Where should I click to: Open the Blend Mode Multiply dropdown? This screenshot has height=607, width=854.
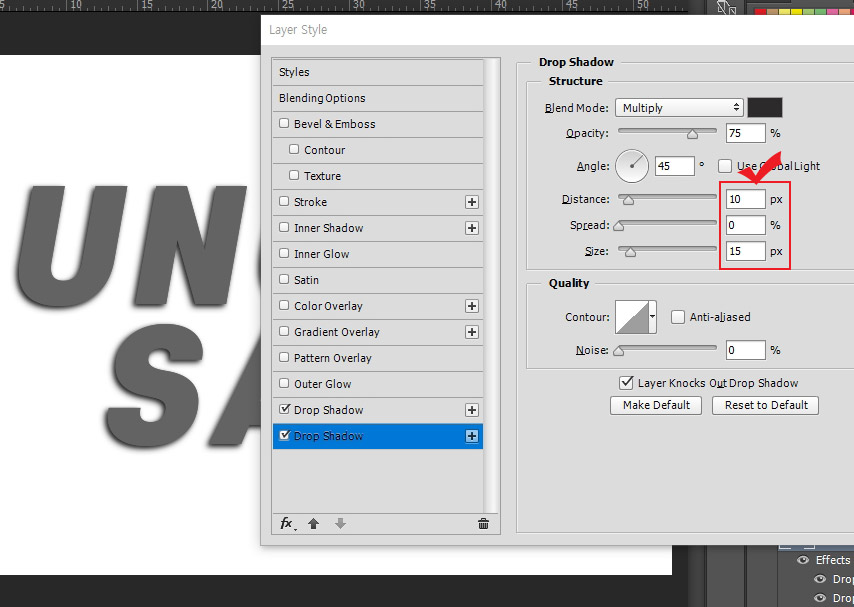[x=679, y=108]
